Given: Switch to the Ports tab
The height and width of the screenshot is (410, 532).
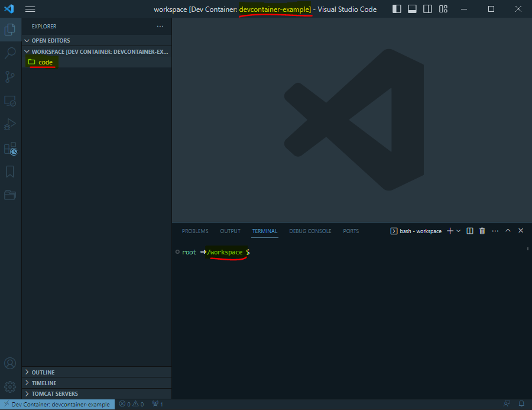Looking at the screenshot, I should 351,231.
